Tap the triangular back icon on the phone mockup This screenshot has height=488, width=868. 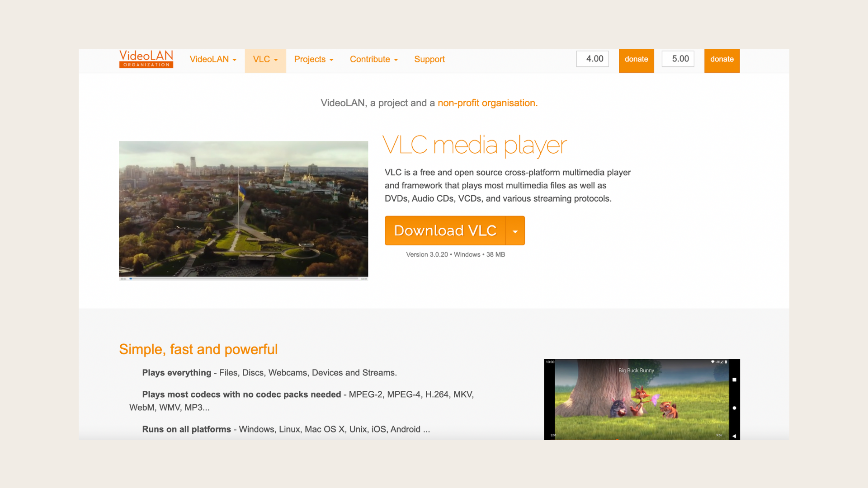(x=734, y=436)
